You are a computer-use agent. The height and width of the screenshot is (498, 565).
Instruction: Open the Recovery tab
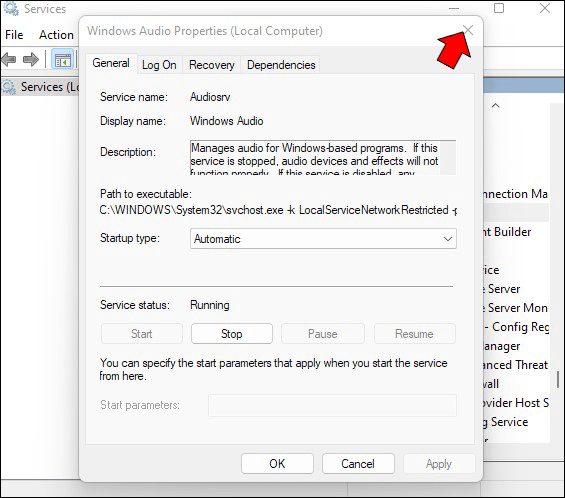point(212,65)
